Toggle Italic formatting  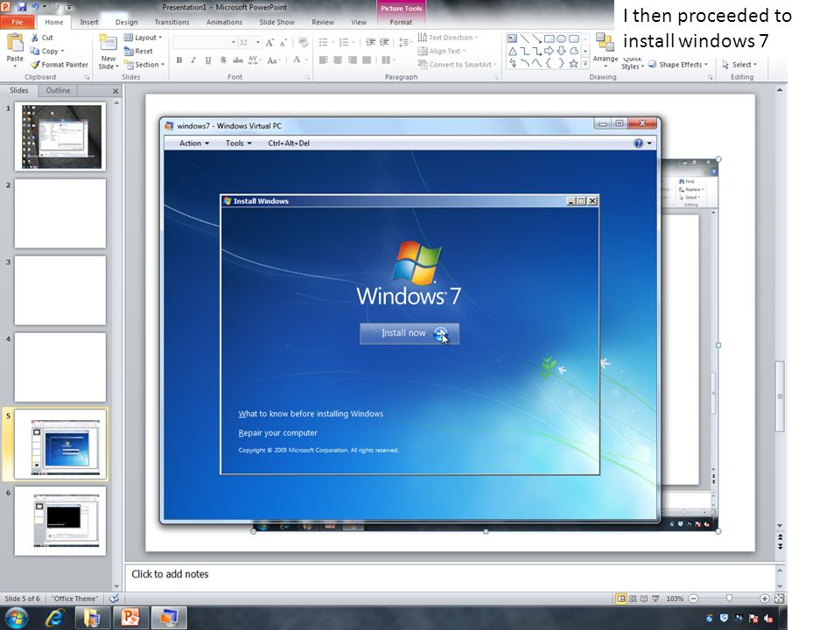(193, 60)
